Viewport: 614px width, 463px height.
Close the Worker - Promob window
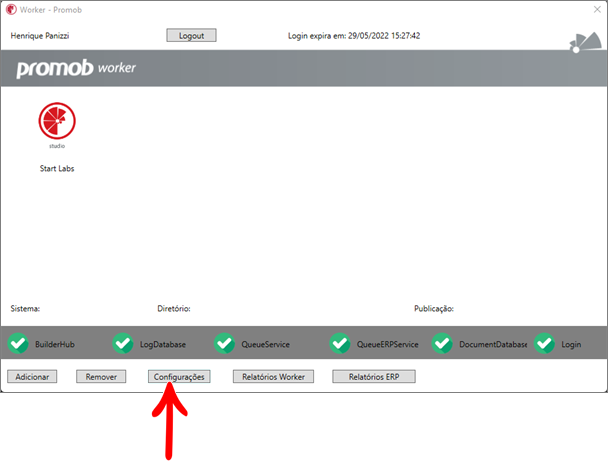point(597,9)
